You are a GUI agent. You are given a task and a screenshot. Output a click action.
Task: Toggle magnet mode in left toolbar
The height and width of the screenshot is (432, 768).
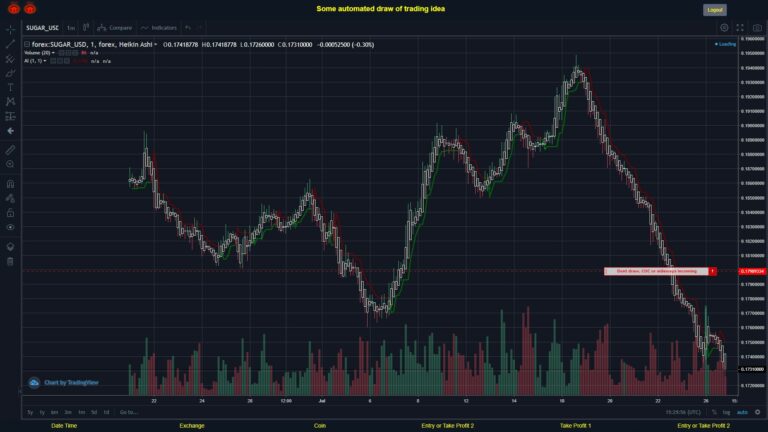point(10,184)
